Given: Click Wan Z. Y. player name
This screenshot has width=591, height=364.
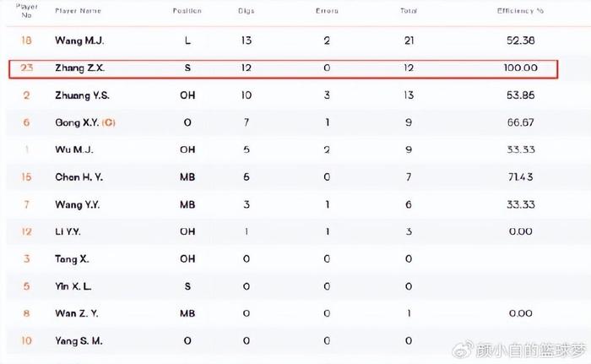Looking at the screenshot, I should click(x=77, y=313).
